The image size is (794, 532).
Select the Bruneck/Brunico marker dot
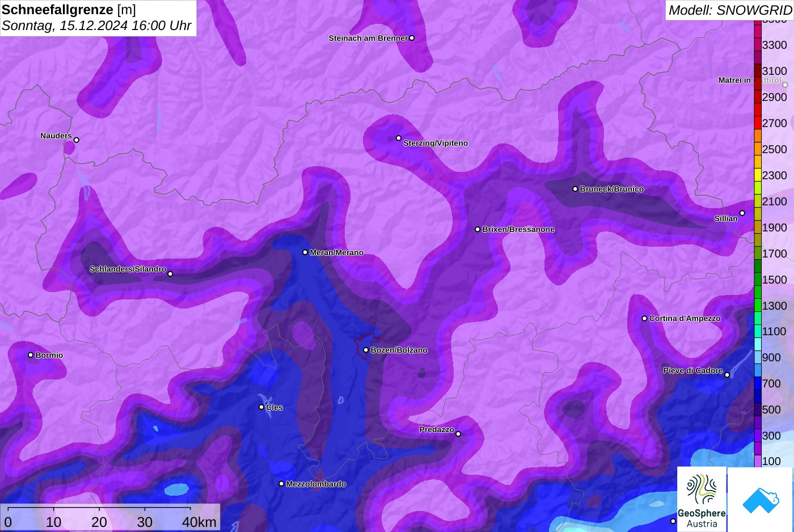(575, 189)
